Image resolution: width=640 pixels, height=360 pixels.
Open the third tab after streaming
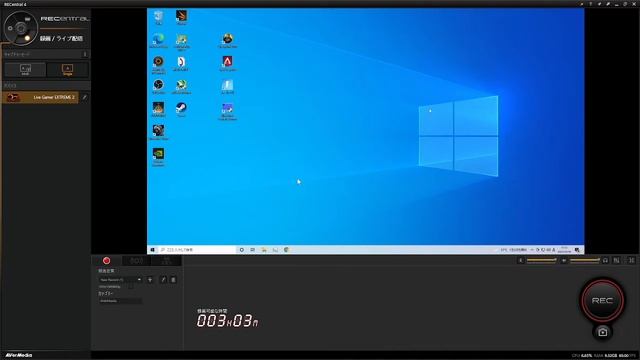click(x=166, y=260)
